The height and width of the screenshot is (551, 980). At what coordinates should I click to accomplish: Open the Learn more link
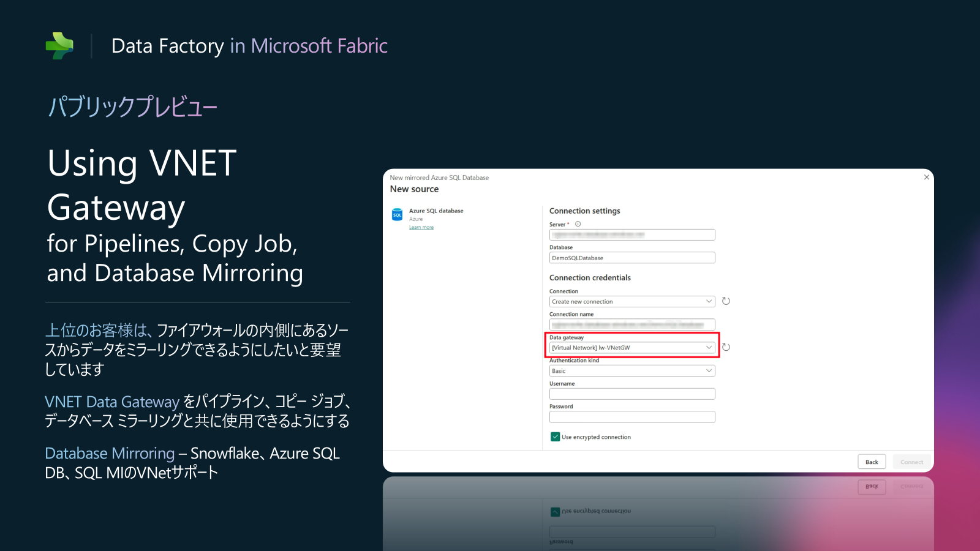tap(421, 228)
